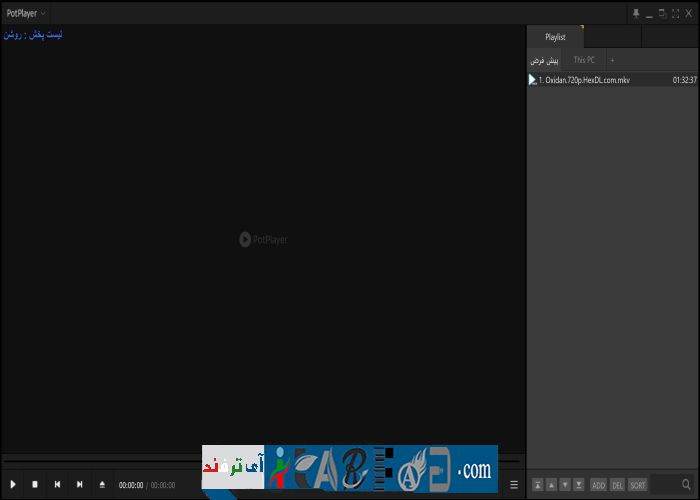The image size is (700, 500).
Task: Skip to the previous track
Action: (x=57, y=484)
